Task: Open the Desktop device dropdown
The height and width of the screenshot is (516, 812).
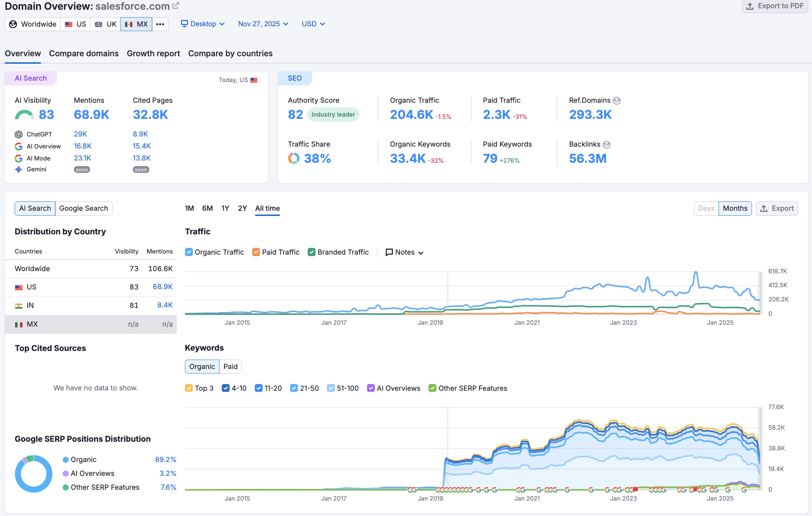Action: tap(203, 24)
